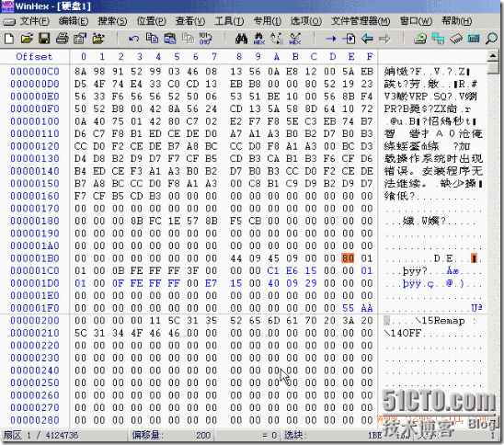This screenshot has height=445, width=504.
Task: Open the 编辑(E) menu
Action: [x=74, y=21]
